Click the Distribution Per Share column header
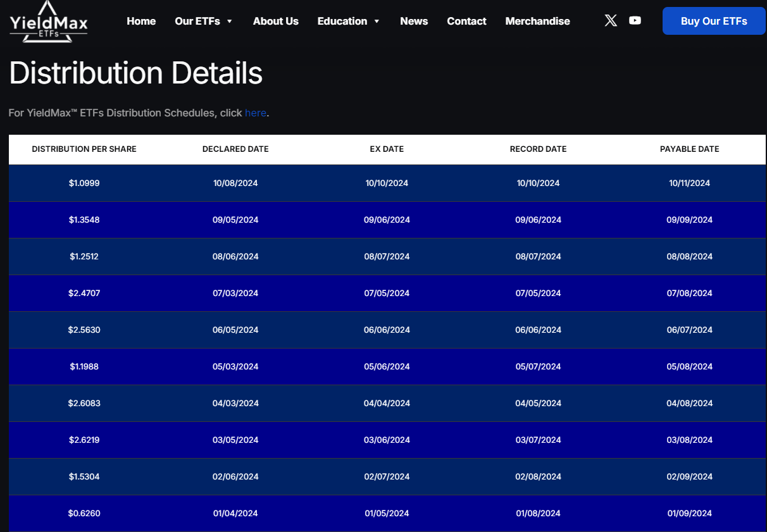This screenshot has height=532, width=767. click(x=84, y=149)
